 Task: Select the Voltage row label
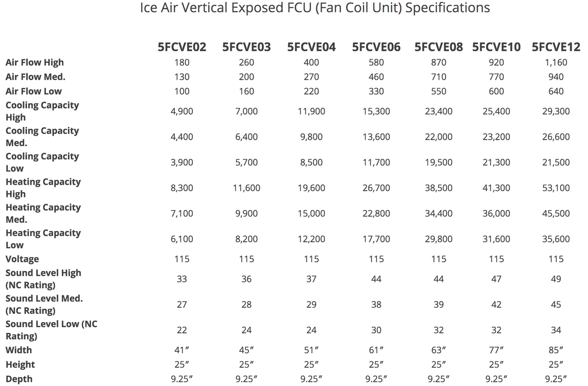point(22,259)
